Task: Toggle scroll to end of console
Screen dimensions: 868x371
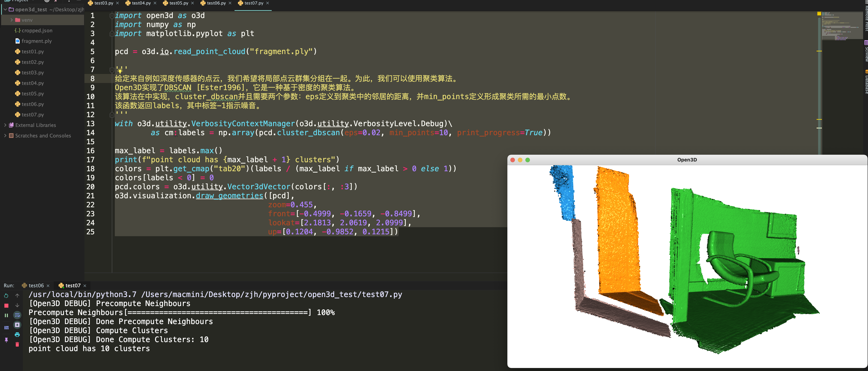Action: point(17,325)
